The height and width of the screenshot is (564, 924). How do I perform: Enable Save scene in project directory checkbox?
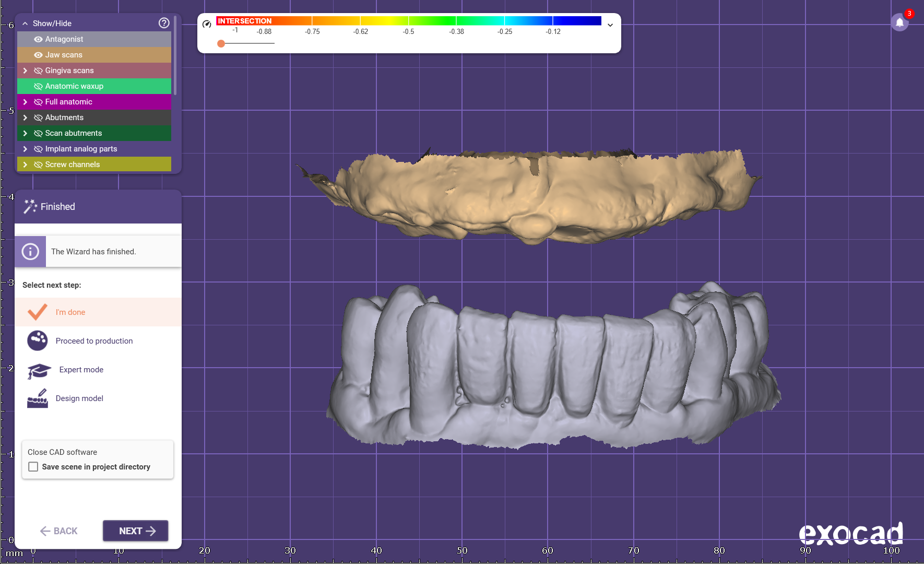(x=33, y=467)
